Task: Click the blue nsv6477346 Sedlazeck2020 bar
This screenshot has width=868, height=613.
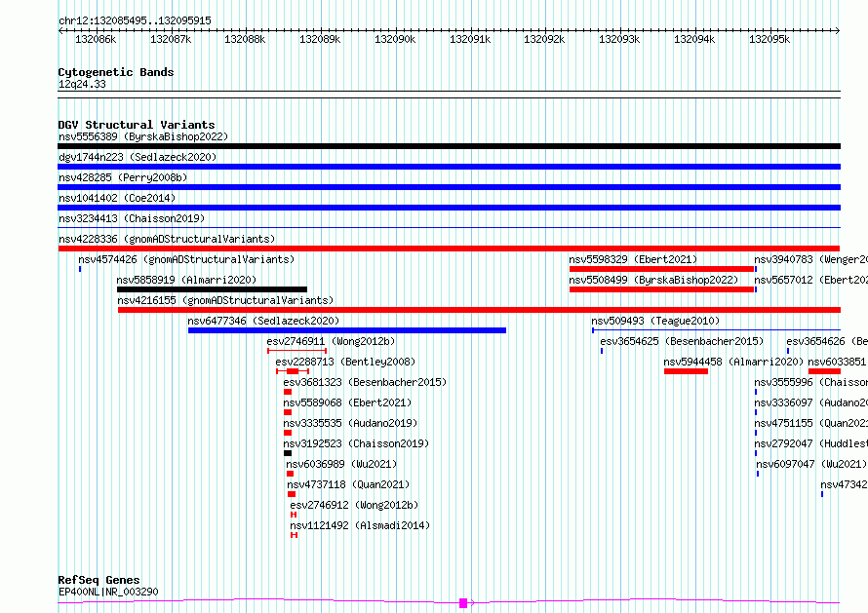Action: click(347, 330)
